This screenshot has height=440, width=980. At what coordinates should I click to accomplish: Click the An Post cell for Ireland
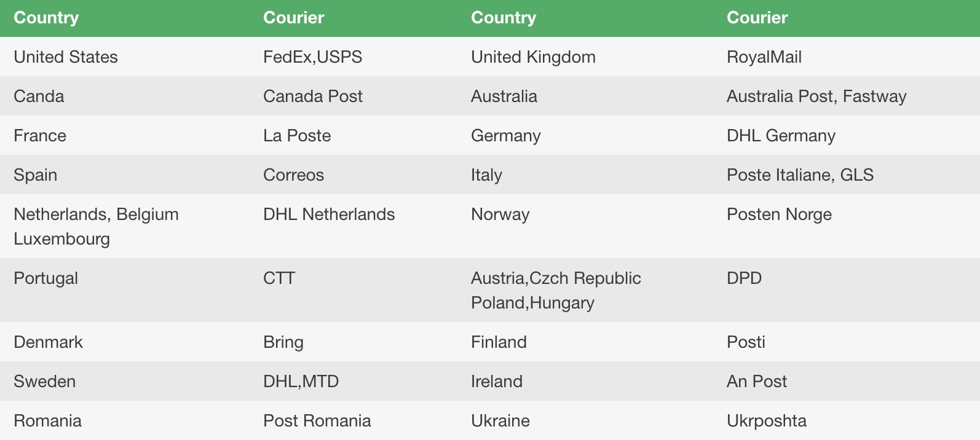(x=757, y=382)
